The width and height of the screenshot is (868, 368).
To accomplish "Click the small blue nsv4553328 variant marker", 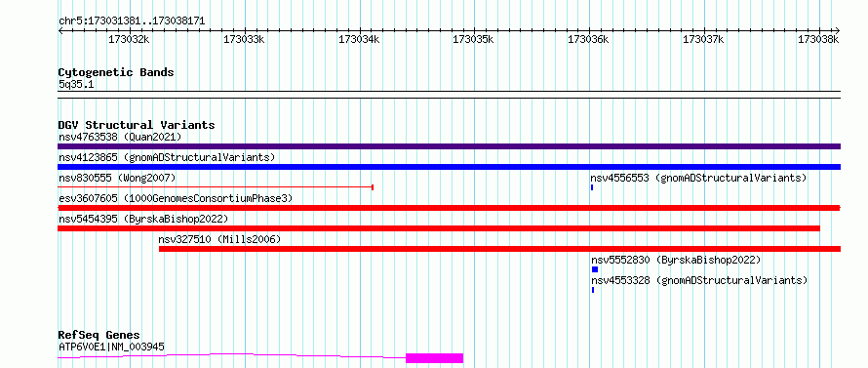I will (x=593, y=290).
